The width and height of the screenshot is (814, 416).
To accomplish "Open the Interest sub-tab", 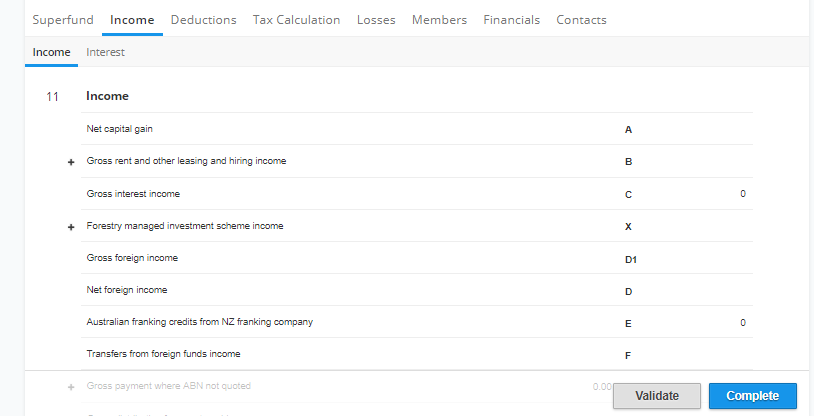I will (105, 52).
